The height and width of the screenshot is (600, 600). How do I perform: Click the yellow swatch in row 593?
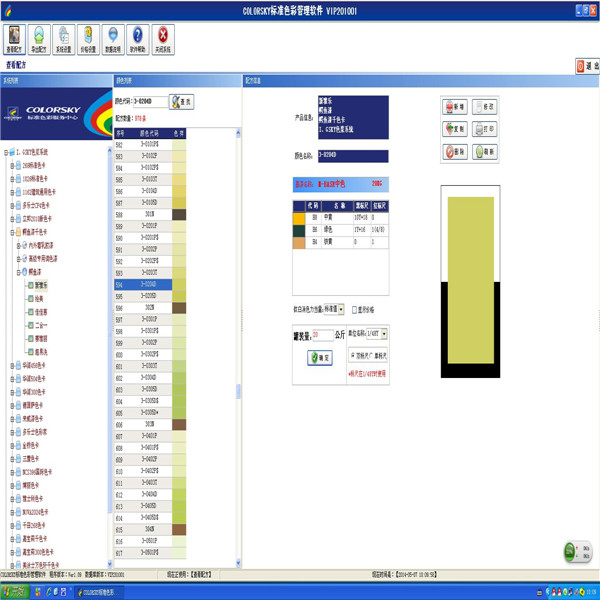179,272
